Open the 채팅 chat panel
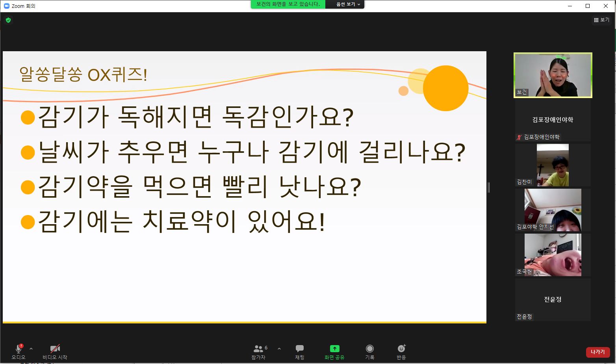The height and width of the screenshot is (364, 616). point(300,352)
